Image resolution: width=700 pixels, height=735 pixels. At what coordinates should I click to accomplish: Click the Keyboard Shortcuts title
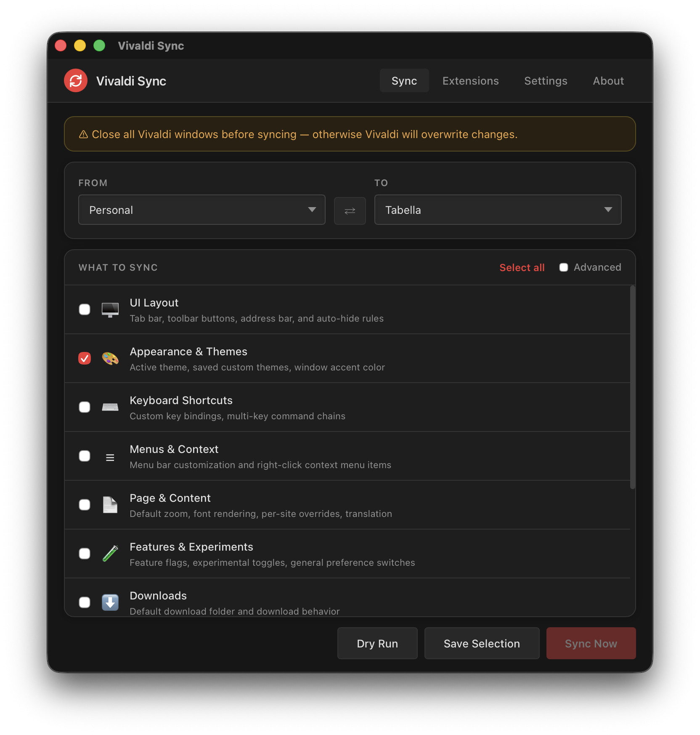[181, 400]
